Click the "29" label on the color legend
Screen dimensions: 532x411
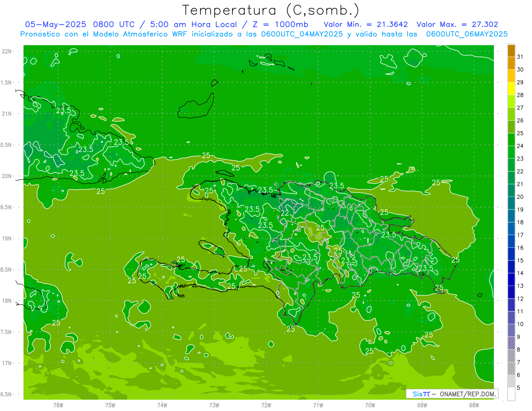[x=520, y=82]
